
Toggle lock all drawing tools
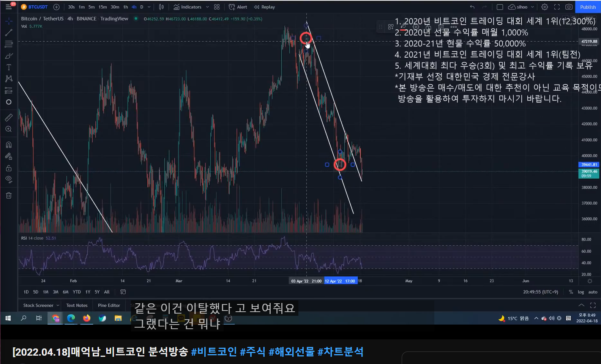8,168
